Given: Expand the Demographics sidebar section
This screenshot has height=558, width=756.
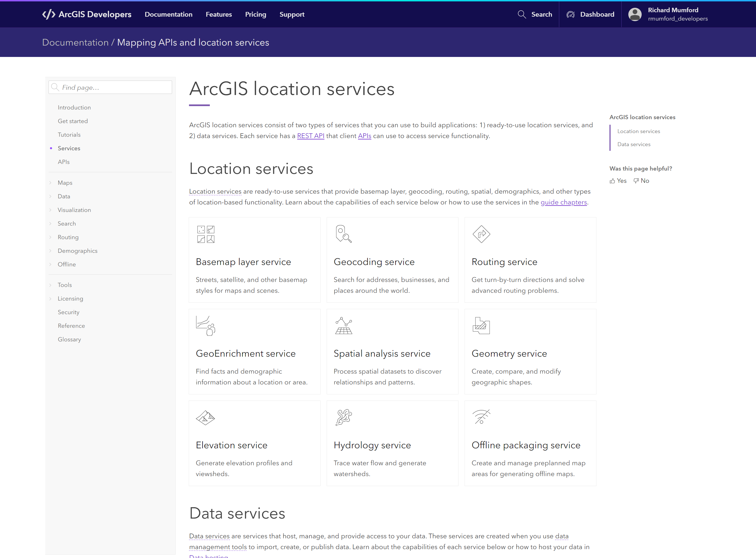Looking at the screenshot, I should point(50,251).
